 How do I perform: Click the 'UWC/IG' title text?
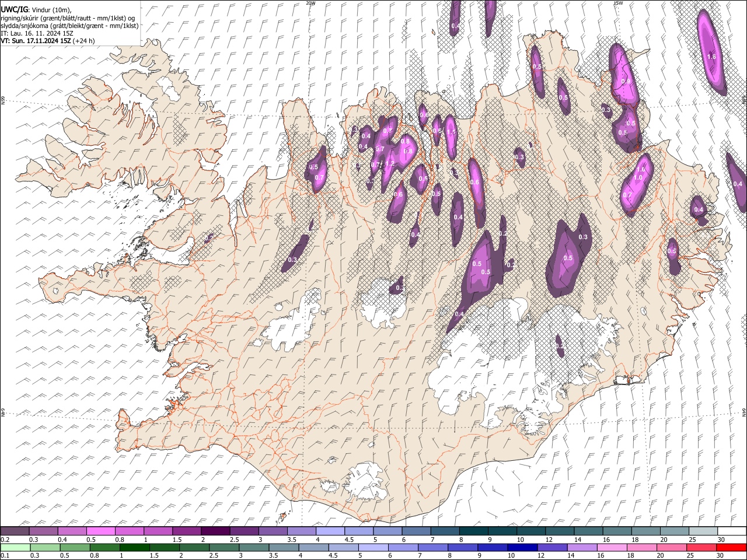click(14, 9)
